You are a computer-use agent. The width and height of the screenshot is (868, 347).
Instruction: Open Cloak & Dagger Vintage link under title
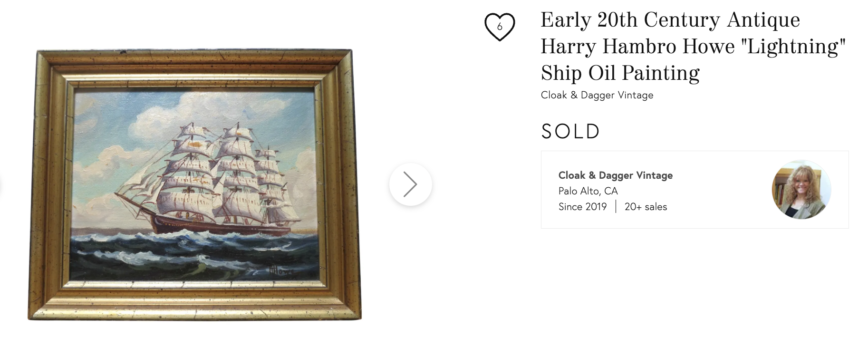[597, 95]
